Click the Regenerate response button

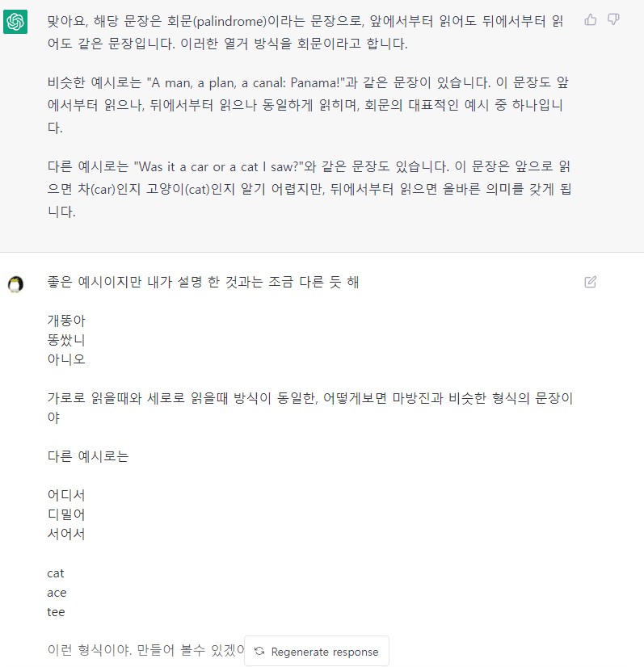pyautogui.click(x=317, y=652)
